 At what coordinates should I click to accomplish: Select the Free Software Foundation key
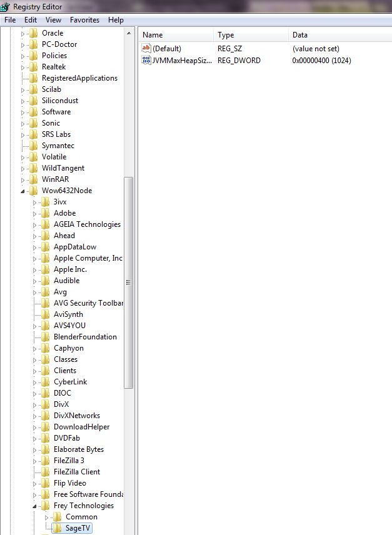click(88, 495)
